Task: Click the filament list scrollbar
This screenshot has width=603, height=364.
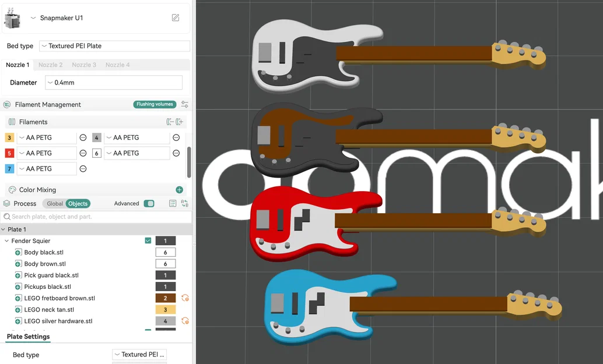Action: [189, 162]
